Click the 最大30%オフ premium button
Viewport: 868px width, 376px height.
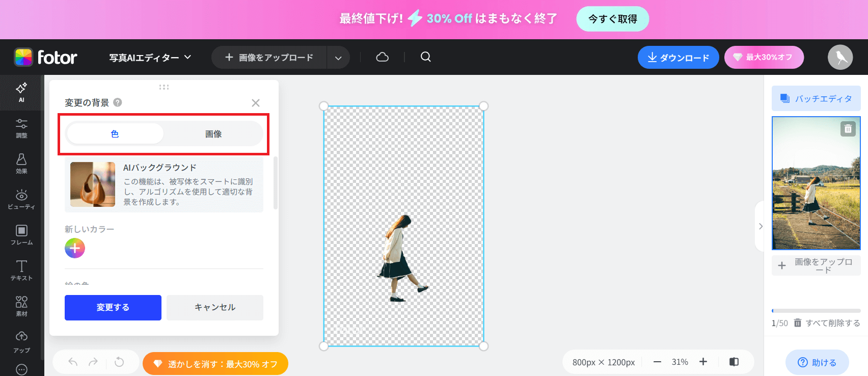764,58
